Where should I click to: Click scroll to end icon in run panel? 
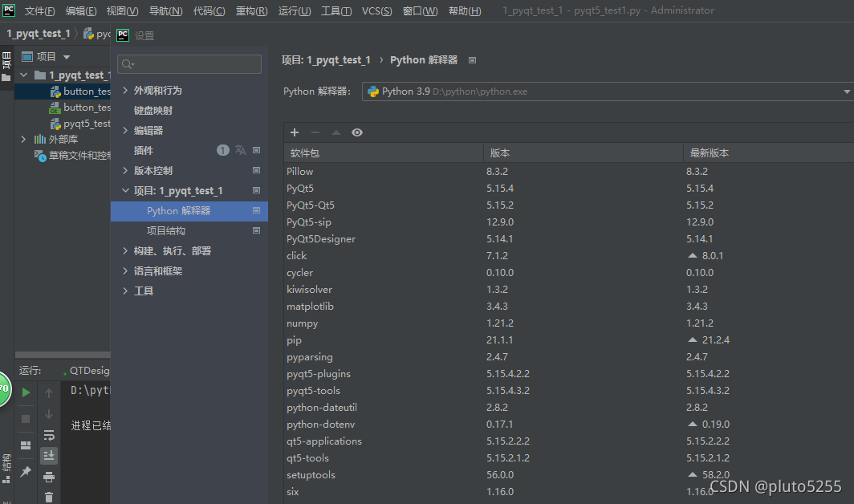(x=48, y=456)
